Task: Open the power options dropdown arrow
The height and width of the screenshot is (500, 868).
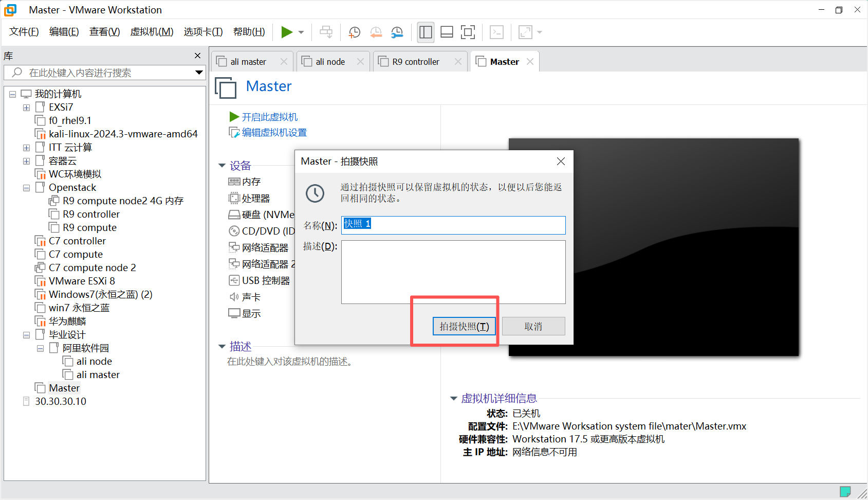Action: point(301,32)
